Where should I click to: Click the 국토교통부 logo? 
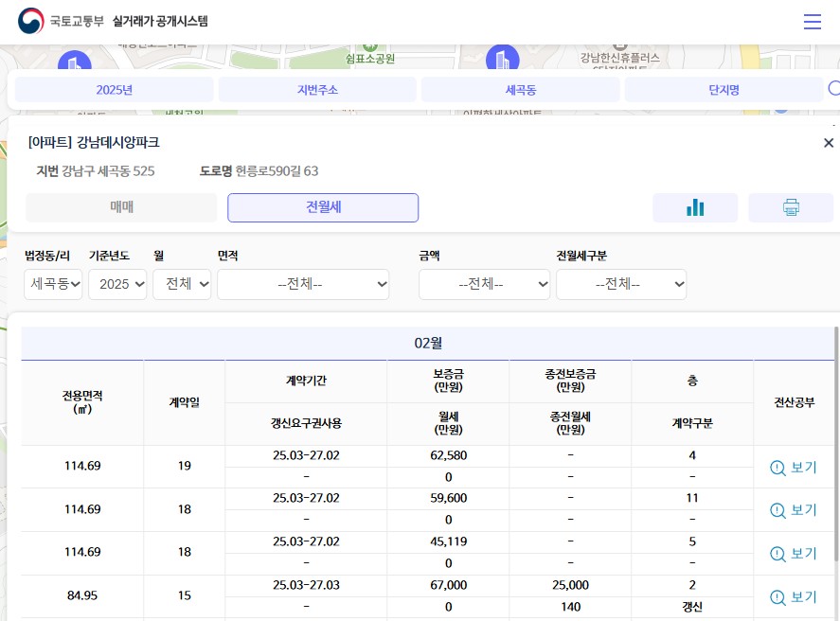click(31, 21)
